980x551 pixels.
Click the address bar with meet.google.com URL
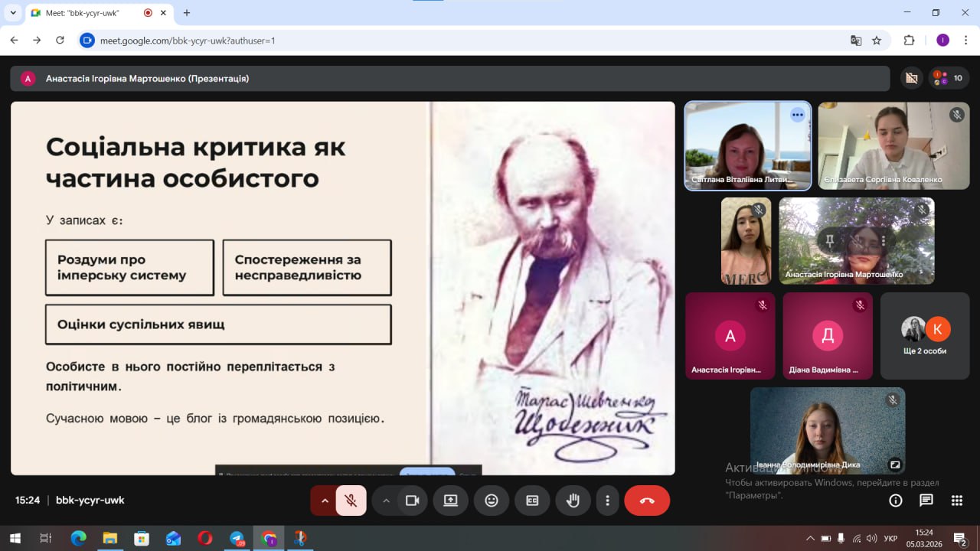467,41
